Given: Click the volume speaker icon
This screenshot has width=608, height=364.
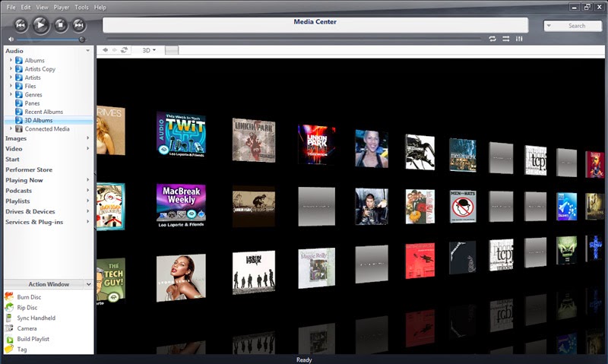Looking at the screenshot, I should 11,40.
